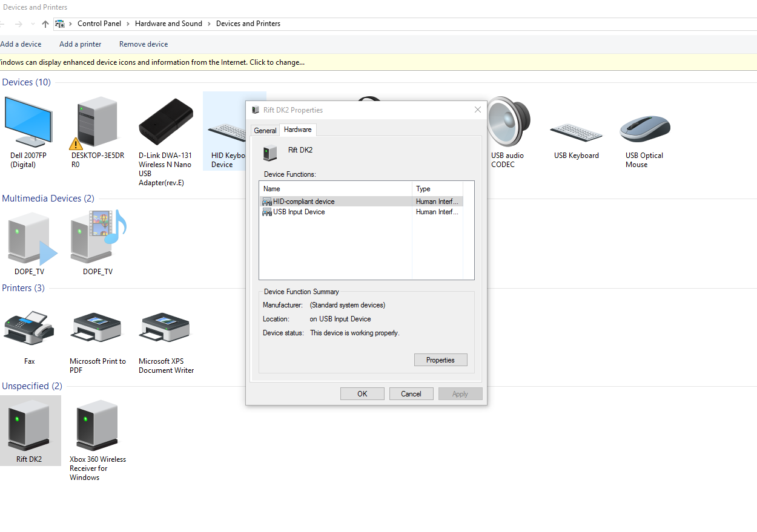
Task: Click the Back arrow navigation button
Action: click(x=2, y=24)
